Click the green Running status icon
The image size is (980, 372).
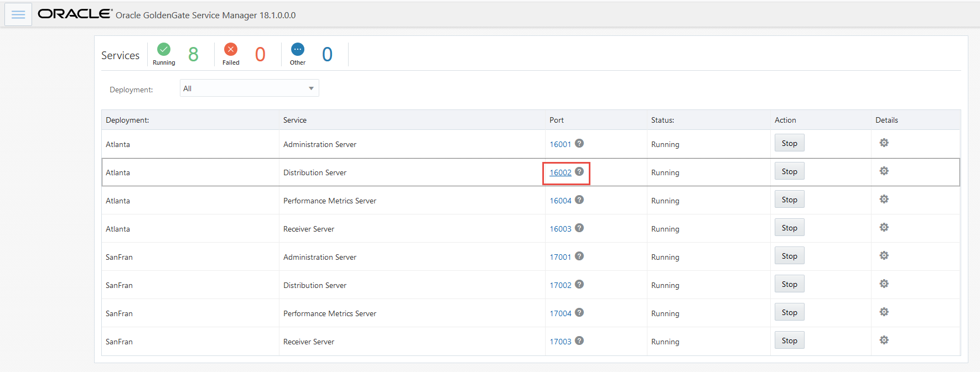(164, 49)
